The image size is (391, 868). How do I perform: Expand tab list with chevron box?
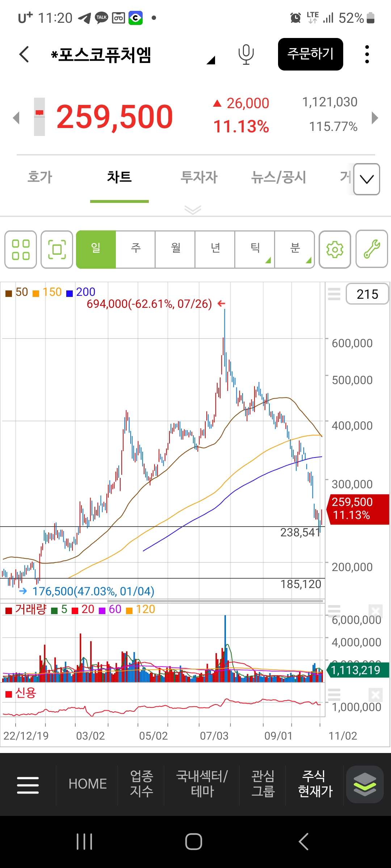tap(367, 179)
